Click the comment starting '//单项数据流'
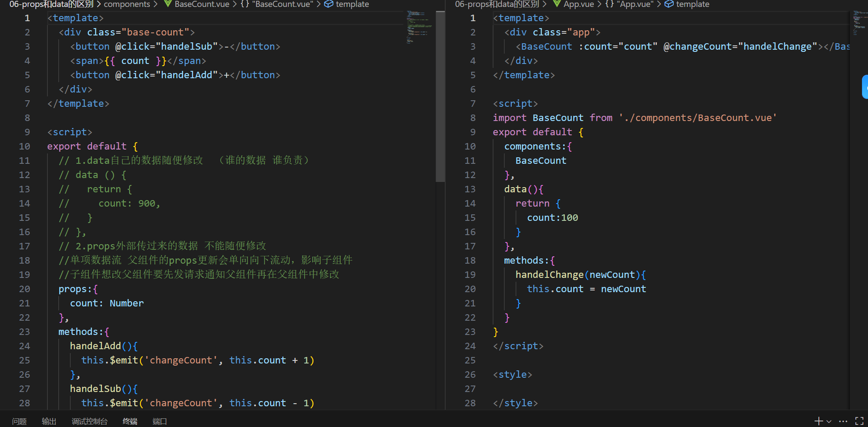 (x=206, y=261)
